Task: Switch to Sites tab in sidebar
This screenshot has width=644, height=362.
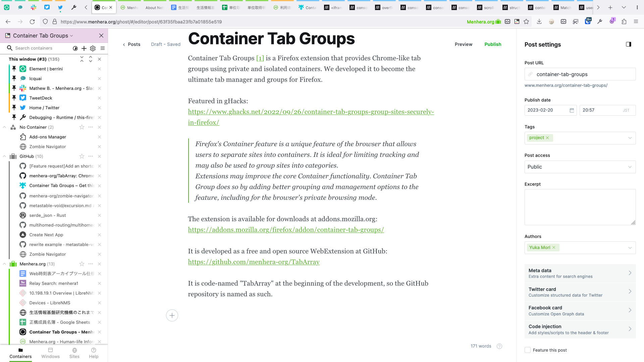Action: coord(74,353)
